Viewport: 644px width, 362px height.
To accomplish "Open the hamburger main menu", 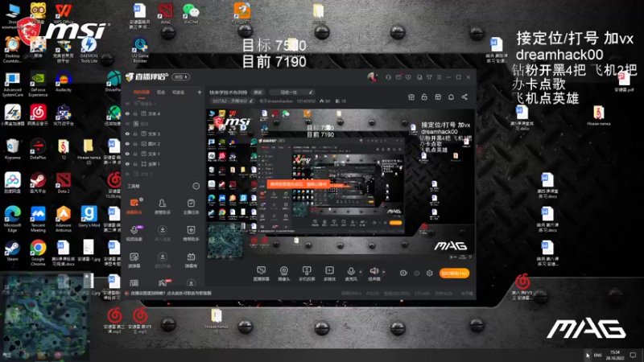I will pyautogui.click(x=439, y=77).
